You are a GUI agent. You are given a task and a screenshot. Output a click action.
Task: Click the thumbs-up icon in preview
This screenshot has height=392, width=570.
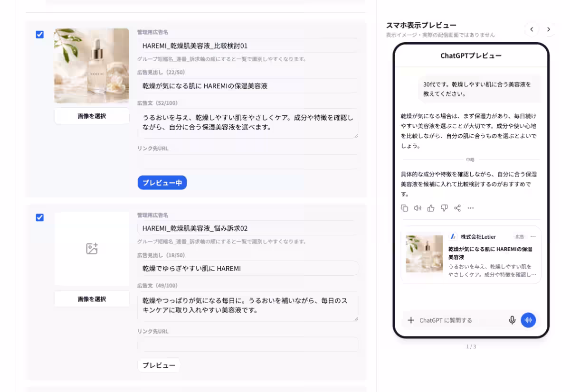pyautogui.click(x=431, y=208)
